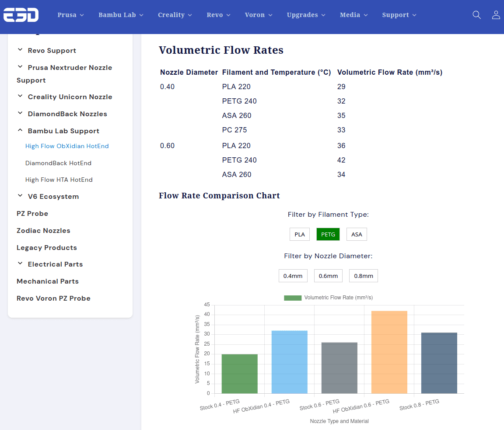The image size is (504, 430).
Task: Select the 'PC 275' table cell
Action: coord(234,130)
